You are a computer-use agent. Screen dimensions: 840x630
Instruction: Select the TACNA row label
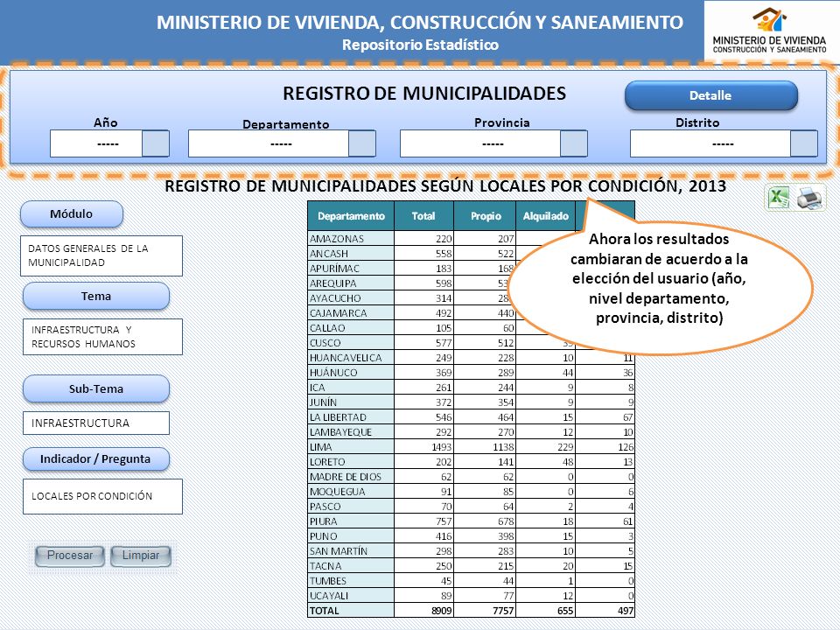pos(351,566)
